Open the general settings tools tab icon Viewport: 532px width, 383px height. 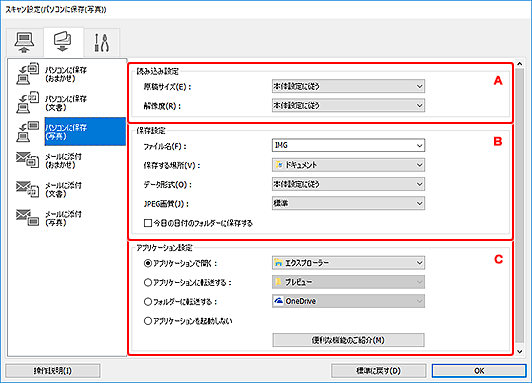click(x=101, y=43)
